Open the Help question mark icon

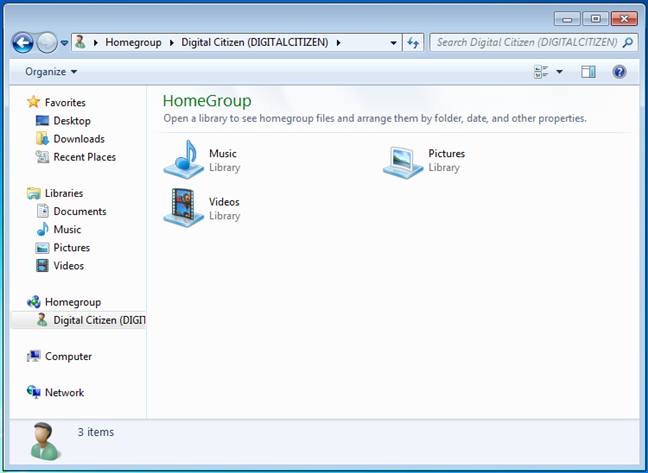[x=619, y=72]
